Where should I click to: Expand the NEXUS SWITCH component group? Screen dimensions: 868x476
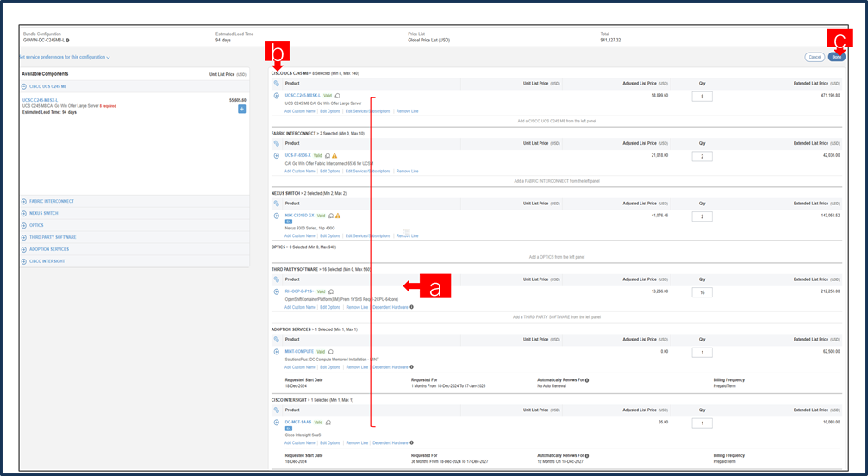coord(24,214)
